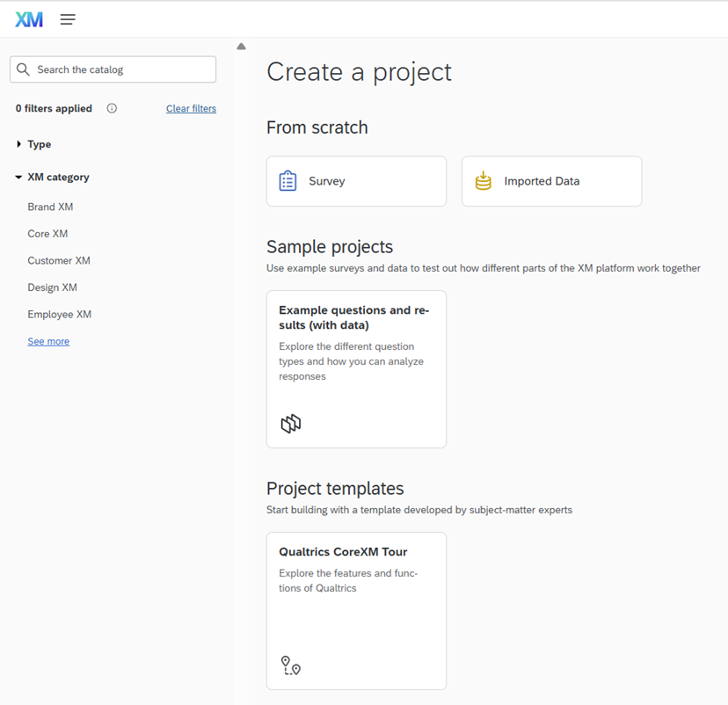Click the XM logo in header
728x705 pixels.
pyautogui.click(x=29, y=19)
